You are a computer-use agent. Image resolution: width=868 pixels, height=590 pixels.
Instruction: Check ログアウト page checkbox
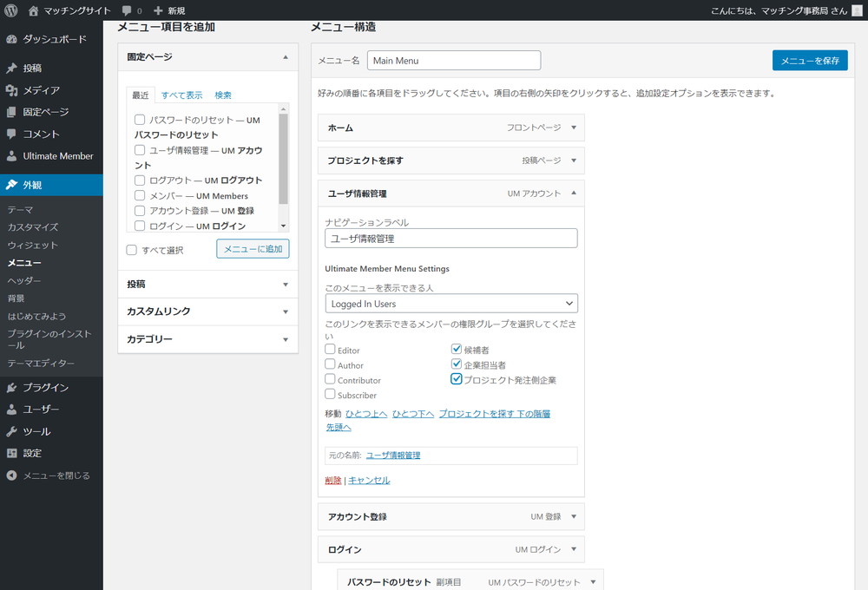tap(140, 180)
